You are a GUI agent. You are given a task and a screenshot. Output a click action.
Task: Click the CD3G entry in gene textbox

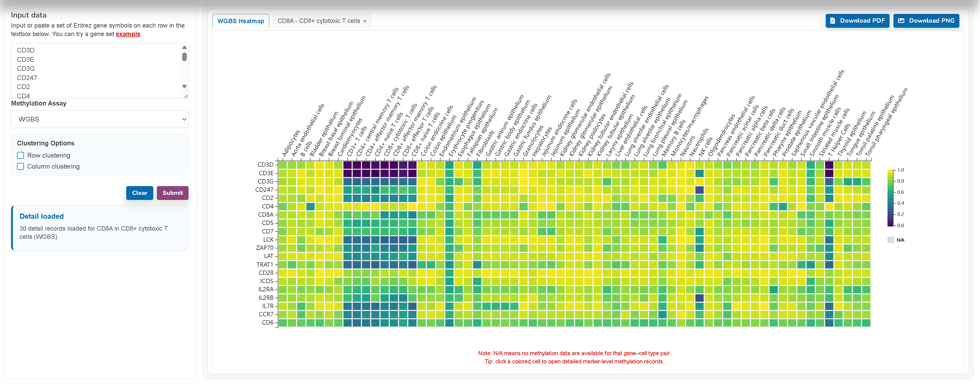[26, 69]
